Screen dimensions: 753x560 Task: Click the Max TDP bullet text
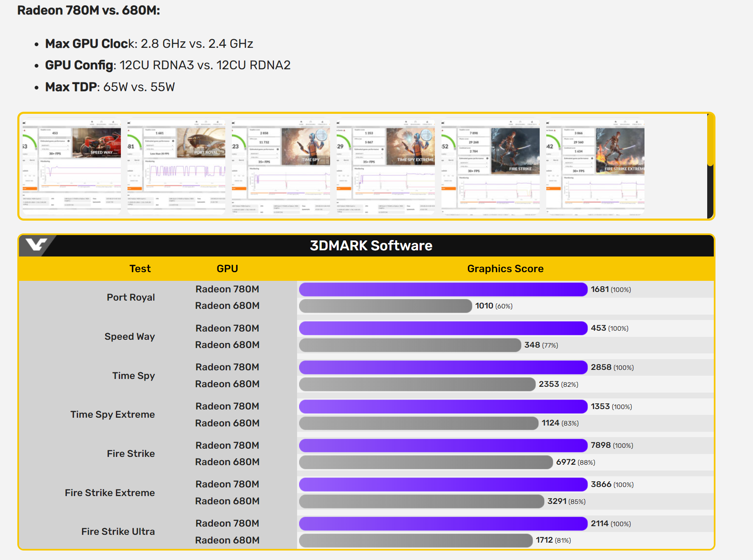click(110, 87)
